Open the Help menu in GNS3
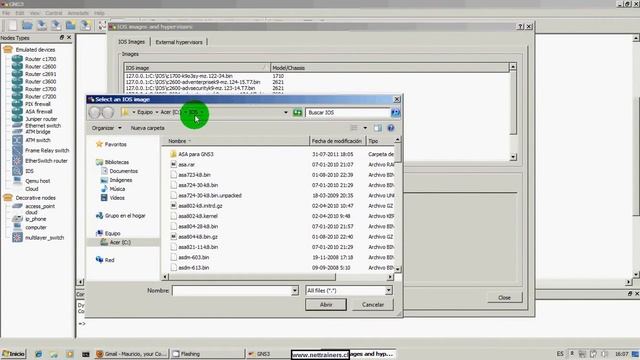 [99, 13]
